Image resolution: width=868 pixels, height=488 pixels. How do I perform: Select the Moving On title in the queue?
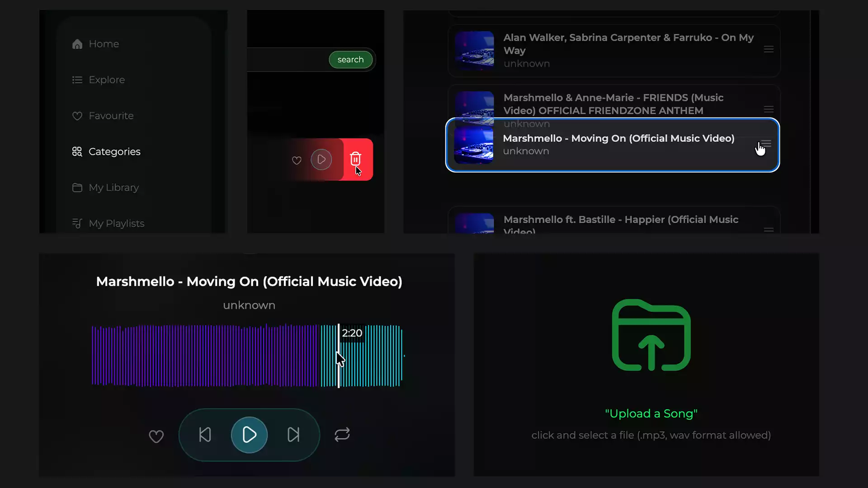click(618, 138)
